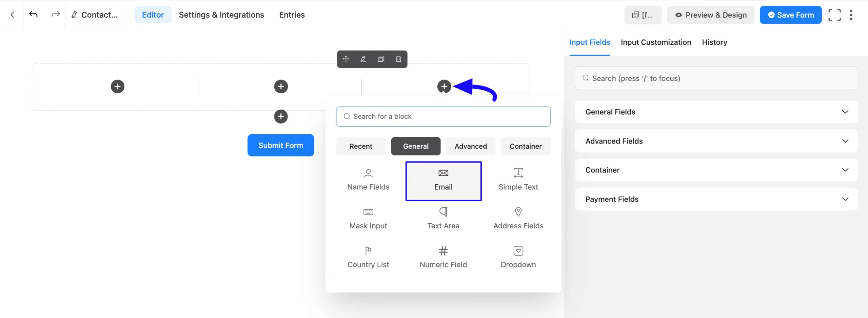
Task: Open the Input Customization sidebar tab
Action: click(x=656, y=42)
